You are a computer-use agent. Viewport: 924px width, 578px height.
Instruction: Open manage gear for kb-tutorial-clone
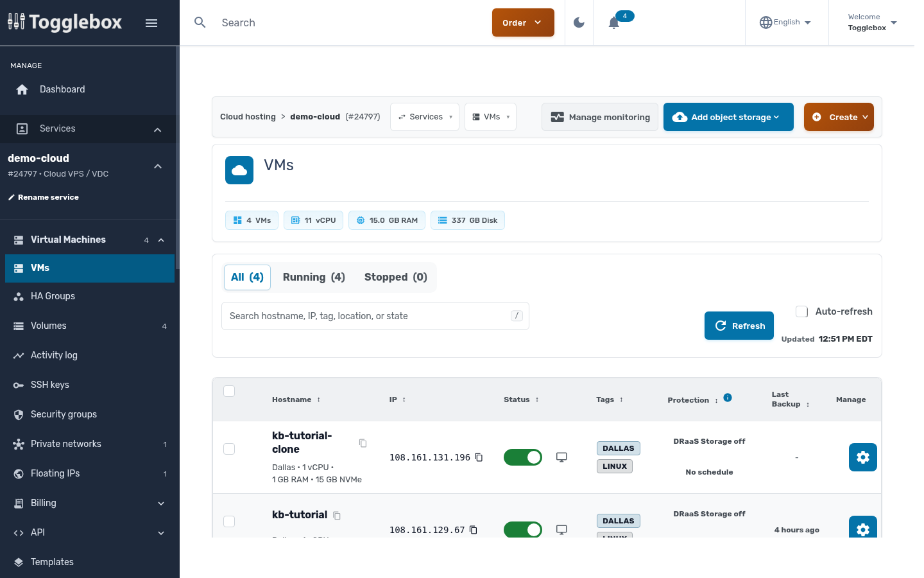pos(863,457)
